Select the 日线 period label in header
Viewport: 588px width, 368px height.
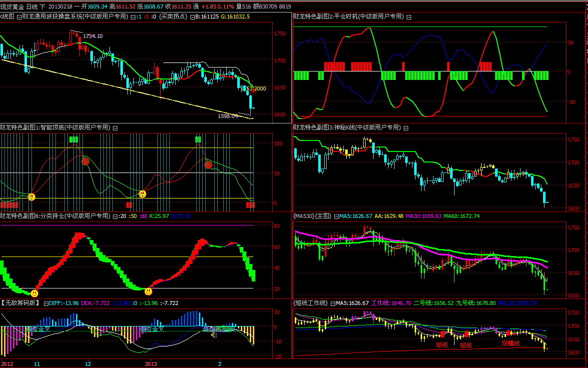tap(31, 6)
